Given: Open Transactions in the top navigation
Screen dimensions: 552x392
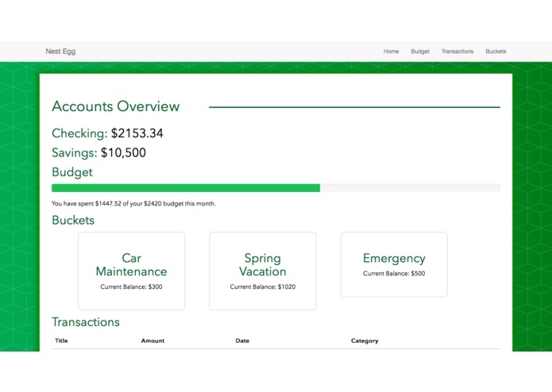Looking at the screenshot, I should pos(457,52).
